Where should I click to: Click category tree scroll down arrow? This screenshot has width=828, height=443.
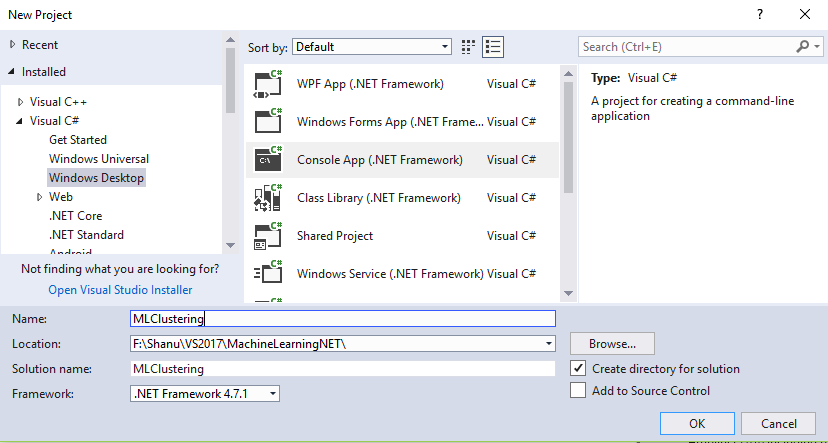pos(230,245)
